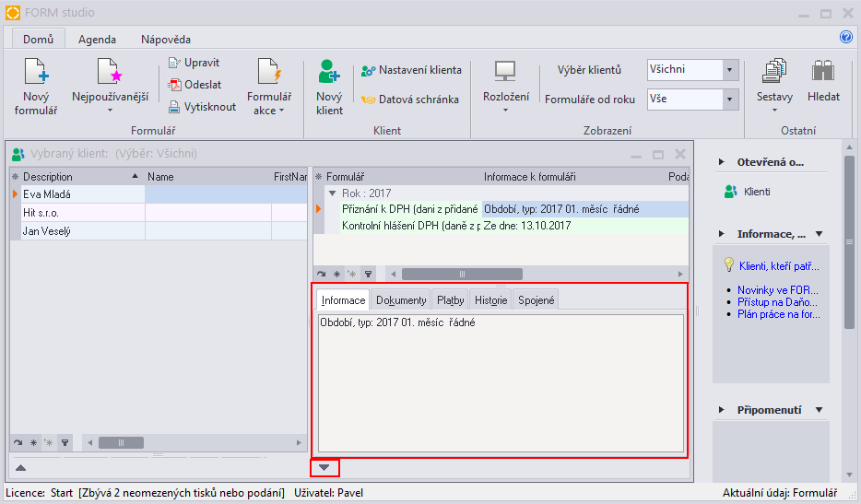Click the right sidebar vertical scrollbar
Image resolution: width=861 pixels, height=504 pixels.
(849, 242)
